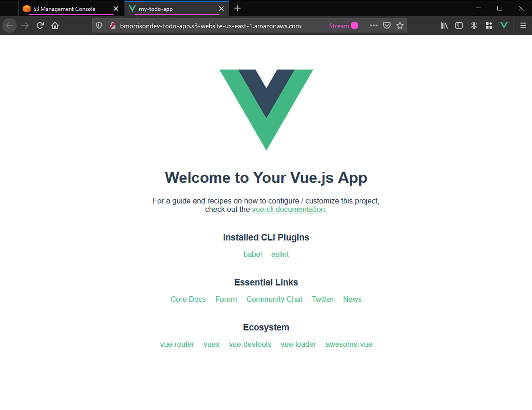The image size is (532, 410).
Task: Open the Twitter link
Action: click(x=322, y=299)
